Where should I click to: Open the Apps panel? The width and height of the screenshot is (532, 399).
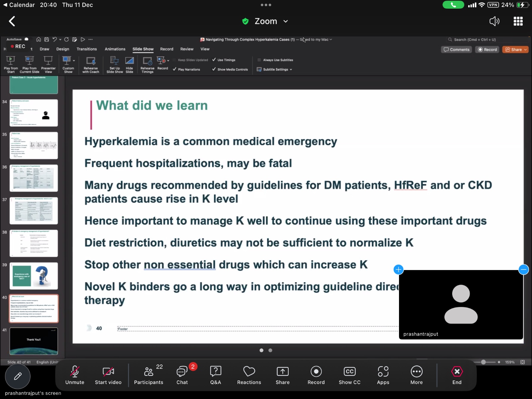[383, 375]
